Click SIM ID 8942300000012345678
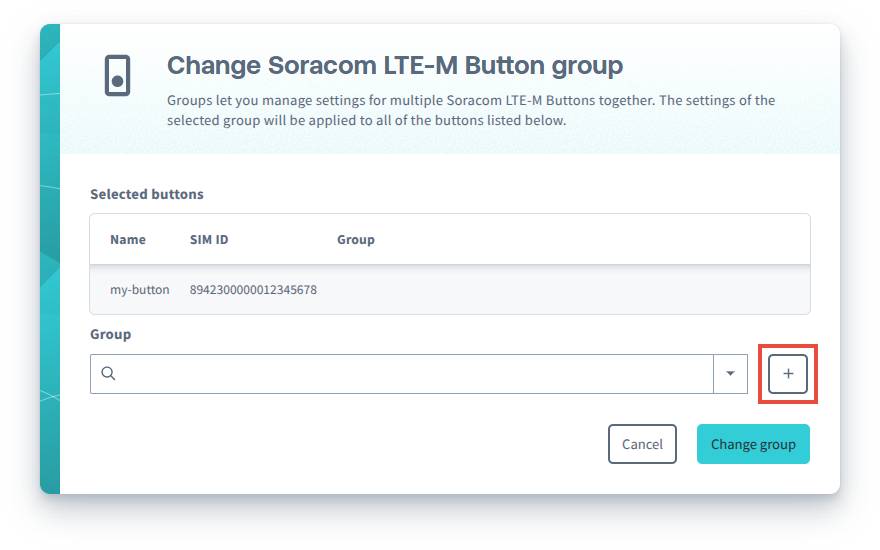This screenshot has width=880, height=550. tap(253, 290)
